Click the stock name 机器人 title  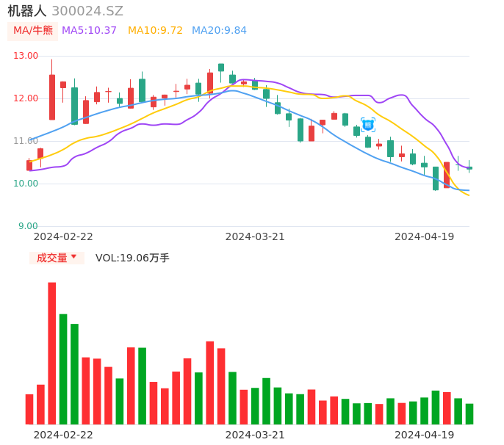click(26, 11)
